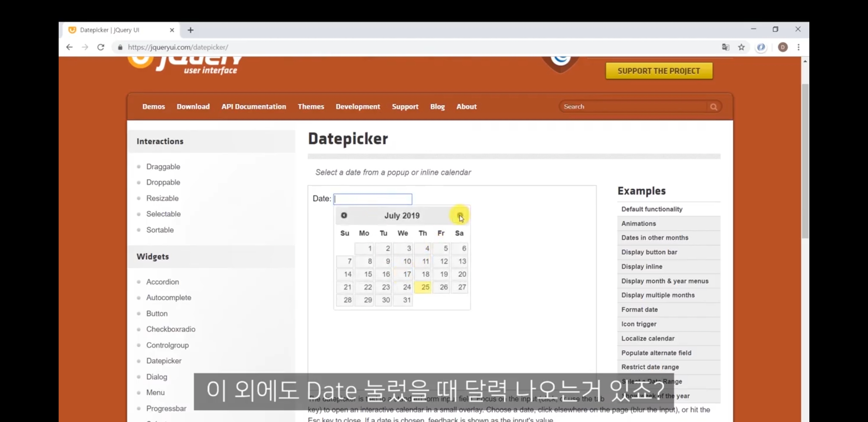Close the Datepicker | jQuery UI tab

click(172, 30)
